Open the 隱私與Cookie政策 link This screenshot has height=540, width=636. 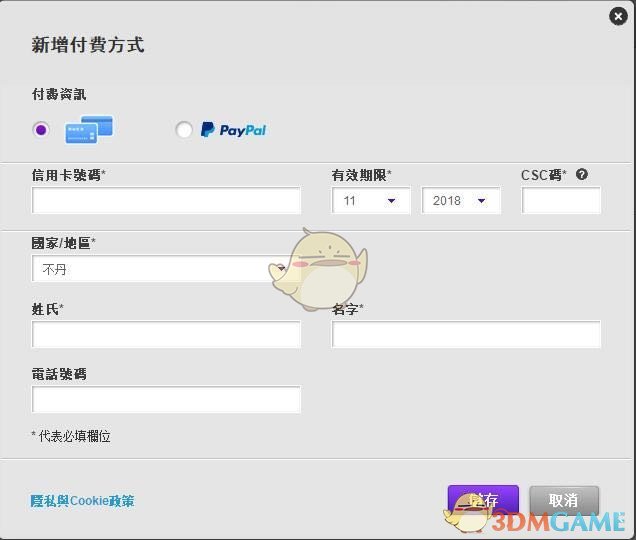click(82, 501)
